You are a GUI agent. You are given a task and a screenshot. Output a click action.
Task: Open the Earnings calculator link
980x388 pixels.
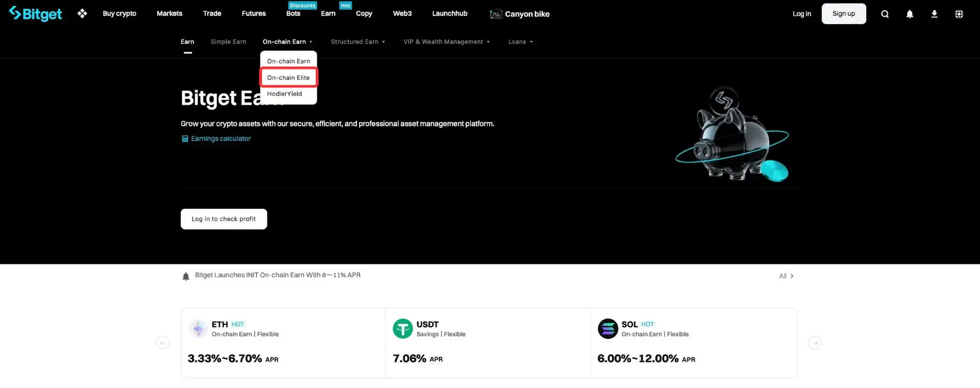(x=220, y=138)
